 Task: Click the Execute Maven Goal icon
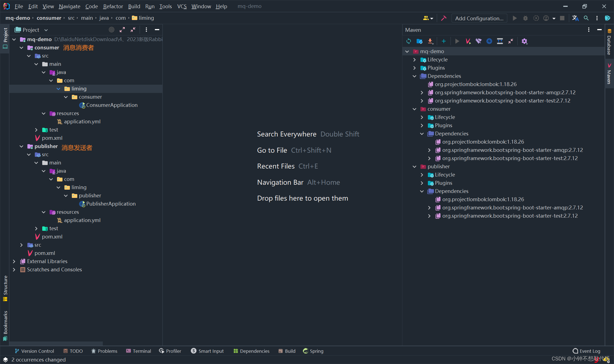[468, 41]
